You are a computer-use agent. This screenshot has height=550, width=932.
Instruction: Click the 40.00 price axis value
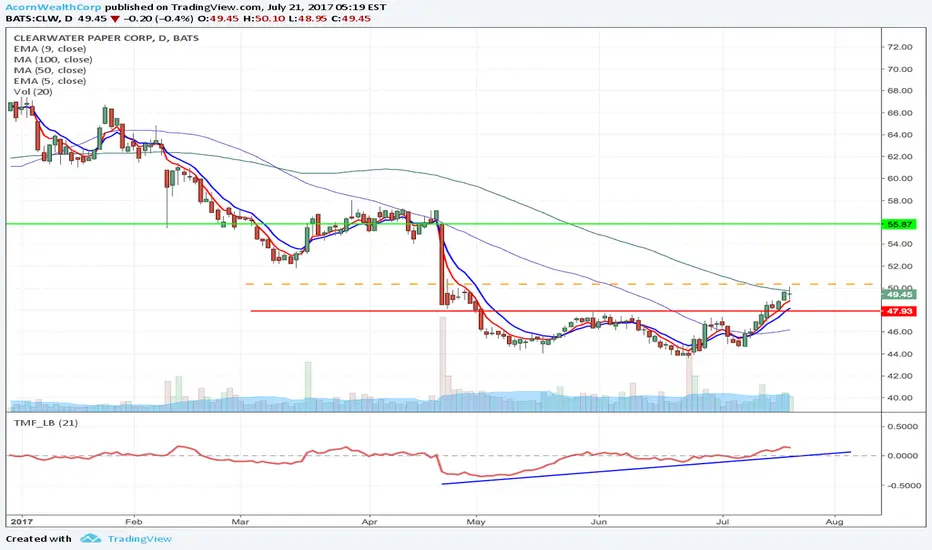[x=899, y=398]
